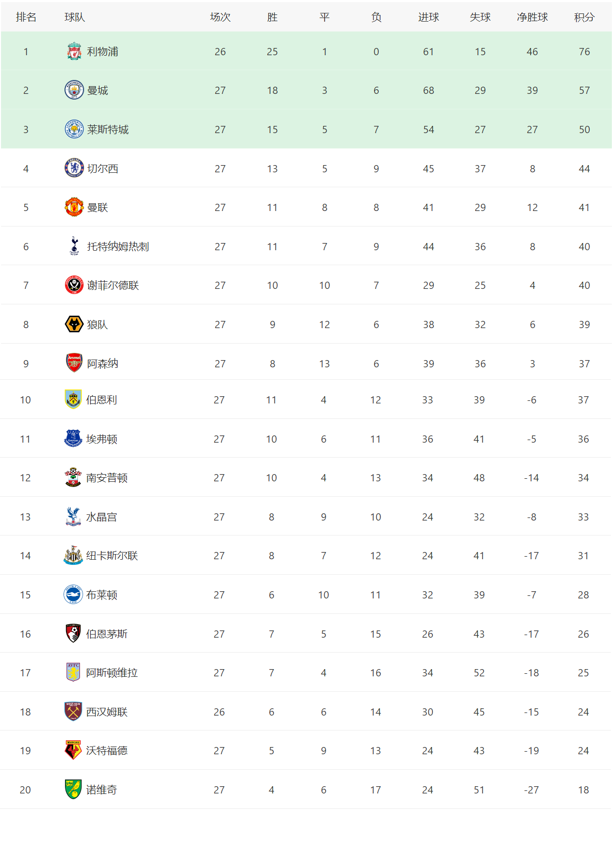Click the Arsenal cannon crest
The image size is (616, 844).
74,363
